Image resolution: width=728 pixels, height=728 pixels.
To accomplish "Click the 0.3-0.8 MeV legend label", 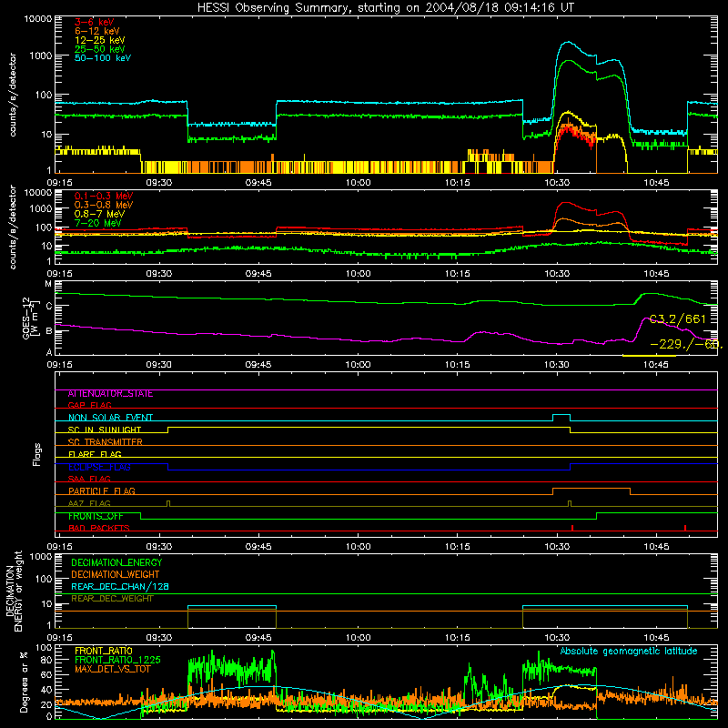I will (x=104, y=205).
